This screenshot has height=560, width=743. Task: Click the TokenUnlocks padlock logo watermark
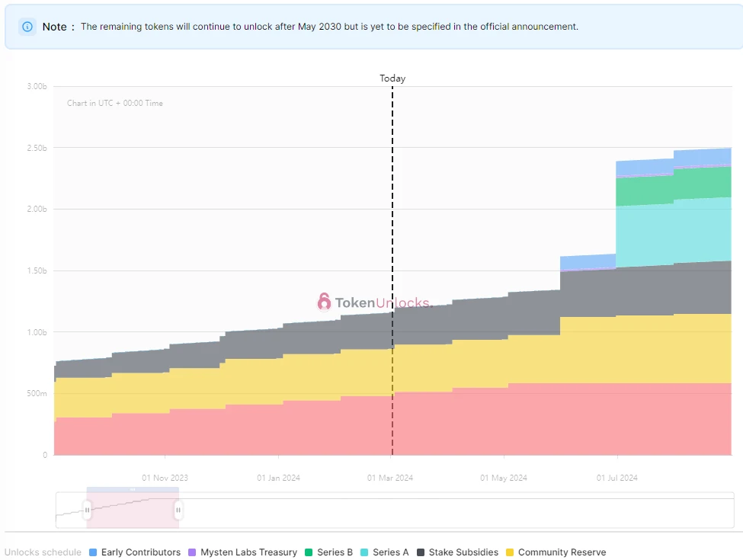click(x=325, y=302)
